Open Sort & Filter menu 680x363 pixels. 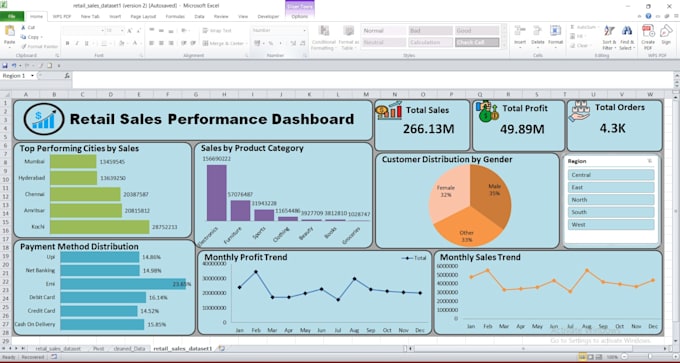click(609, 37)
